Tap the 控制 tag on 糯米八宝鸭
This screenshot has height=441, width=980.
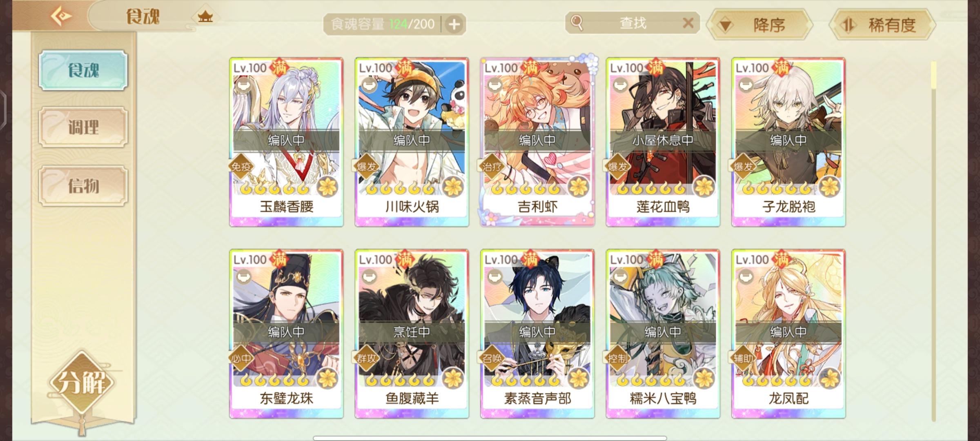pyautogui.click(x=617, y=359)
